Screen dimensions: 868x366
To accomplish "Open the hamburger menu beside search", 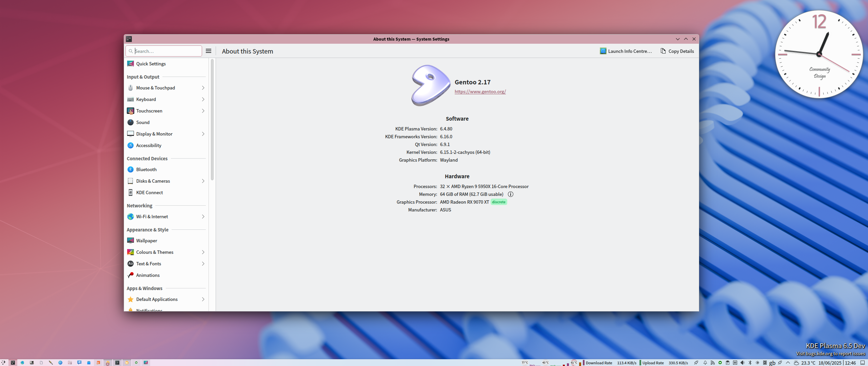I will (209, 51).
